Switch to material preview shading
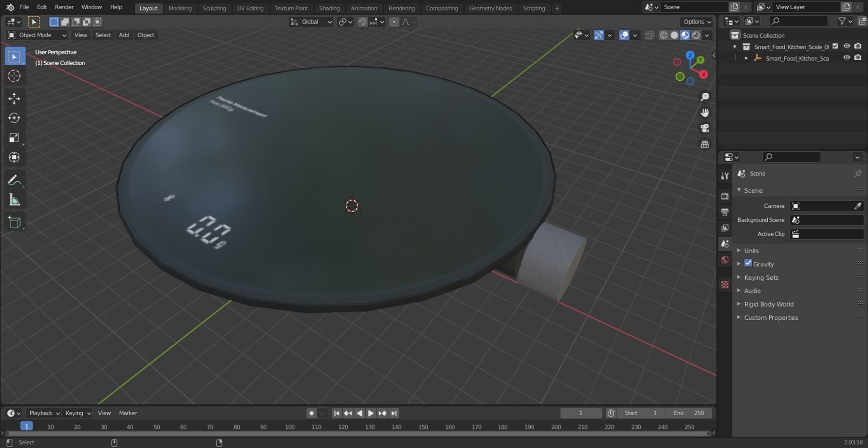Image resolution: width=868 pixels, height=448 pixels. [x=685, y=35]
